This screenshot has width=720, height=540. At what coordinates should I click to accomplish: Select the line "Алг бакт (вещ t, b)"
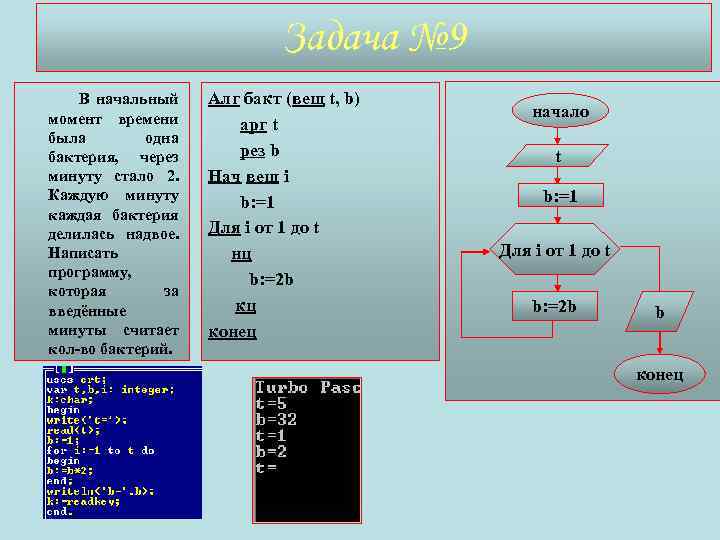283,99
